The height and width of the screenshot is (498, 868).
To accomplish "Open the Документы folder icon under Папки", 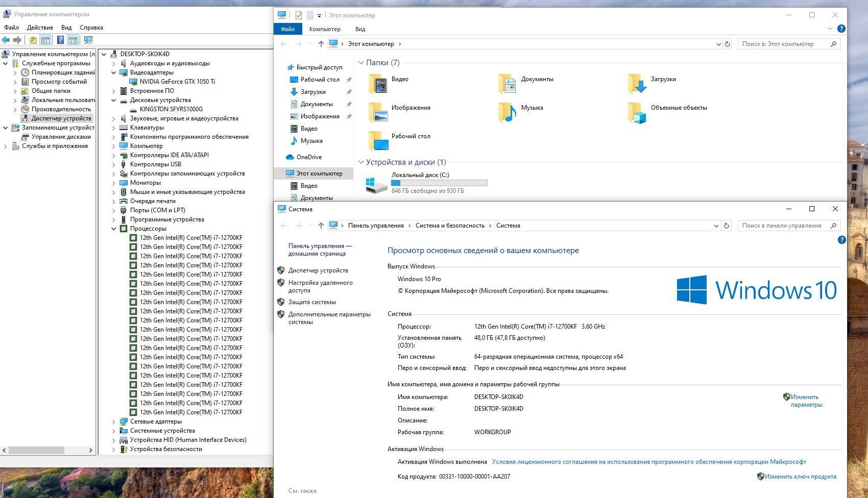I will 508,84.
